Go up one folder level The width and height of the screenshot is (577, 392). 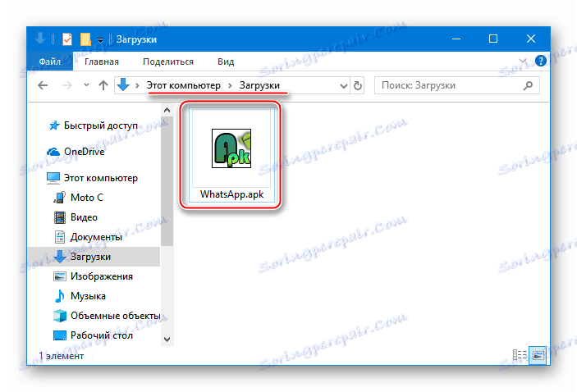pos(103,85)
